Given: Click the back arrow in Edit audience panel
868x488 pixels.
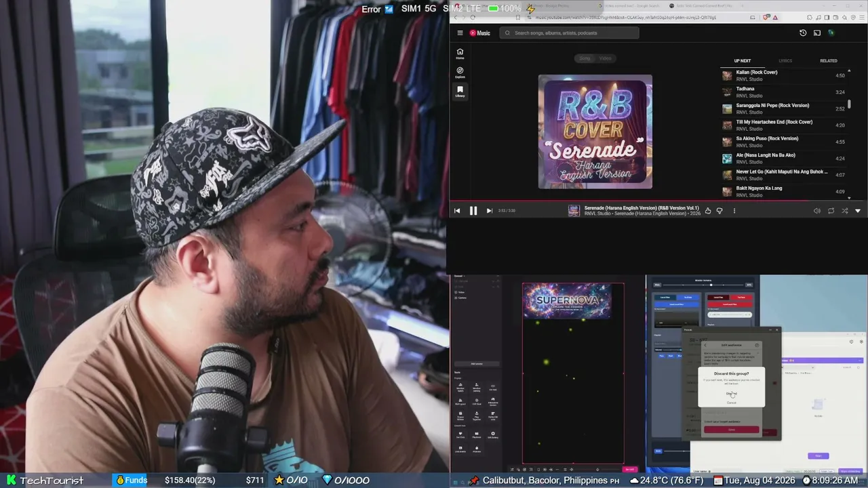Looking at the screenshot, I should point(705,345).
